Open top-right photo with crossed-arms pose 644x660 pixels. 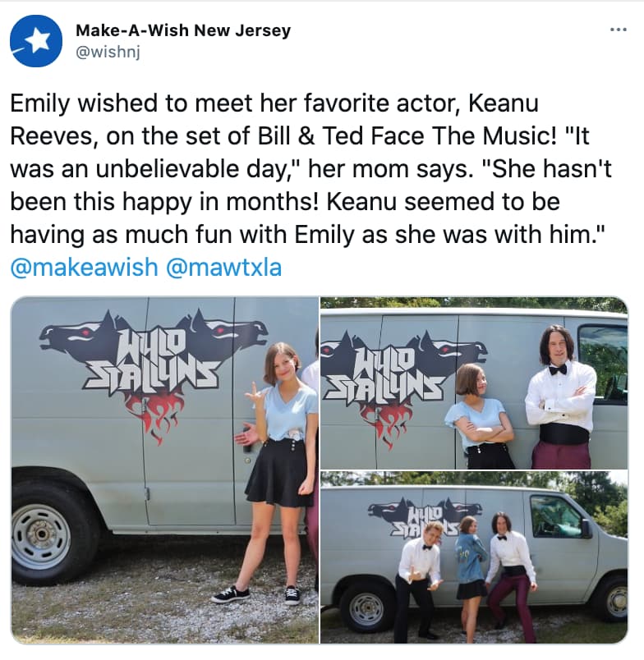[x=474, y=383]
